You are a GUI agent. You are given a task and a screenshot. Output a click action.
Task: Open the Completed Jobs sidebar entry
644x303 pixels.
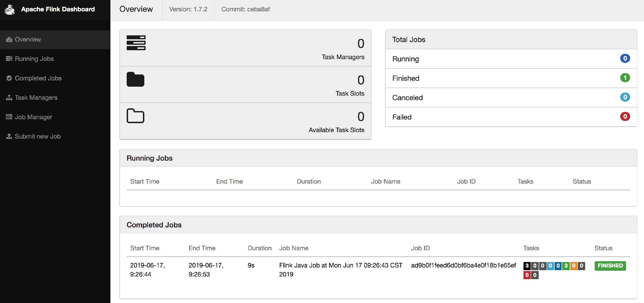pyautogui.click(x=38, y=78)
